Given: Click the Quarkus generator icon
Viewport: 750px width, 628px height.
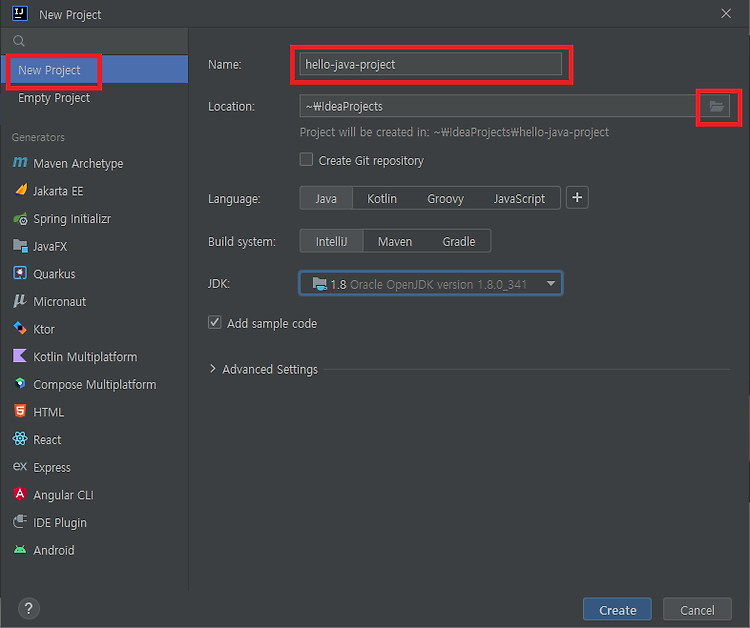Looking at the screenshot, I should tap(20, 273).
